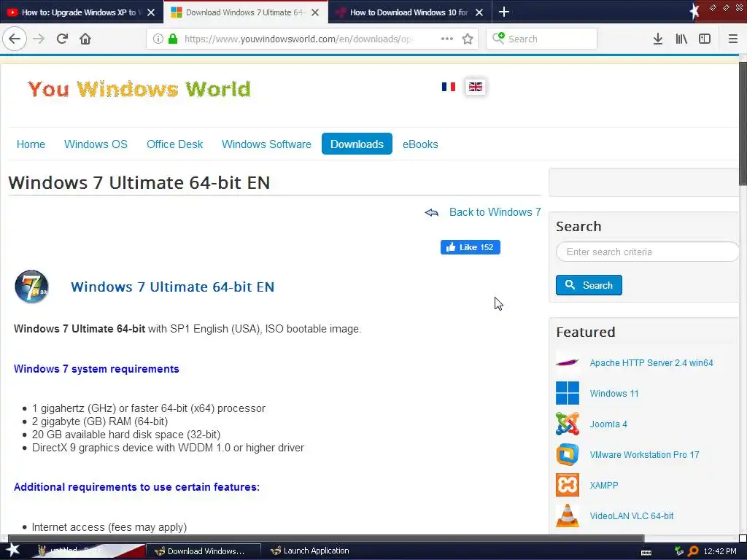
Task: Open the Windows 7 Ultimate 64-bit EN heading link
Action: click(172, 287)
